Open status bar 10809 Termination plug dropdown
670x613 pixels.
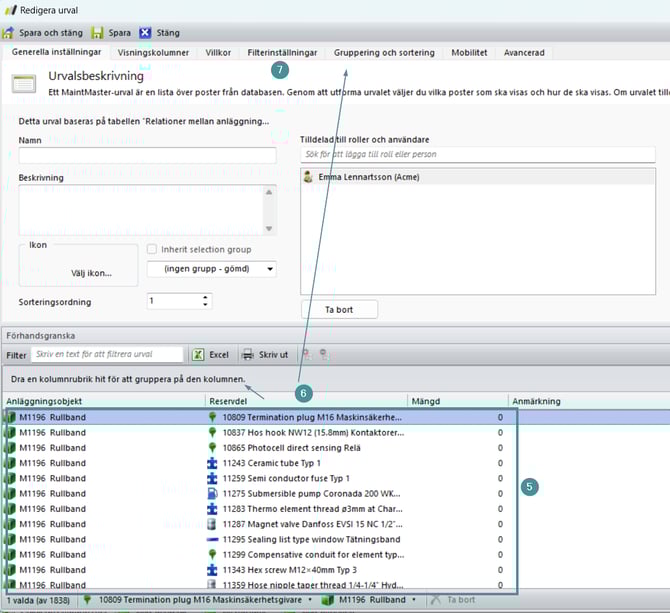(x=310, y=600)
